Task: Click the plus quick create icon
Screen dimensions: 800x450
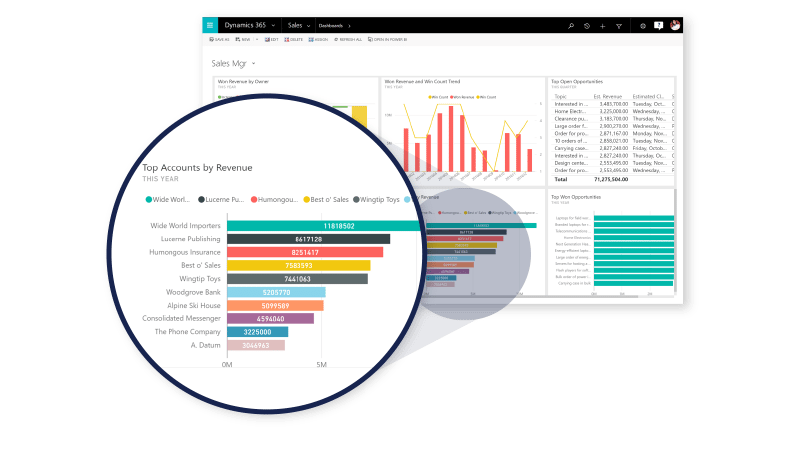Action: 603,26
